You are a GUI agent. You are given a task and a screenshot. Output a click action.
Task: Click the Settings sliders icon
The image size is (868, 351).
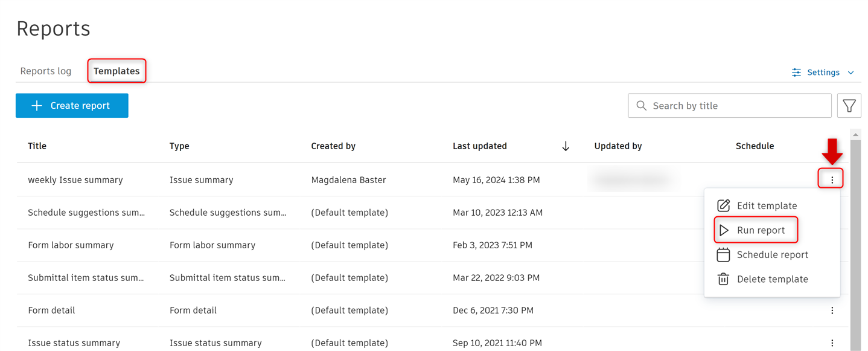click(x=796, y=72)
